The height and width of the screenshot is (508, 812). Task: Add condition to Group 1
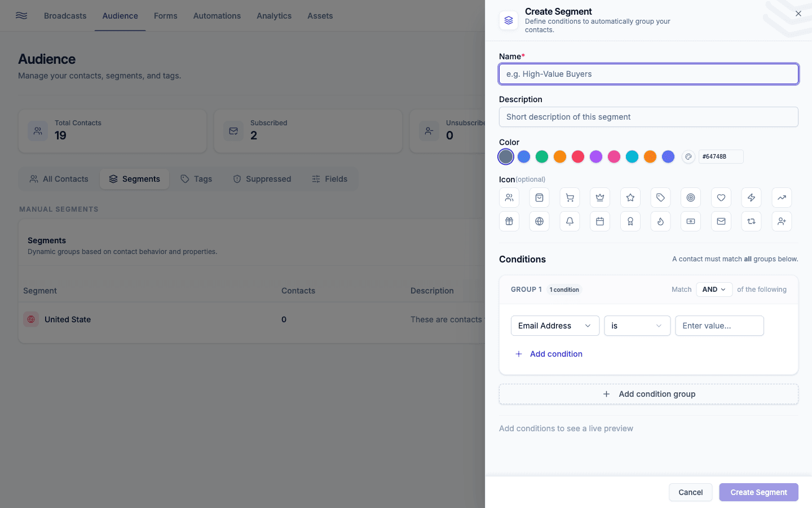[x=549, y=354]
